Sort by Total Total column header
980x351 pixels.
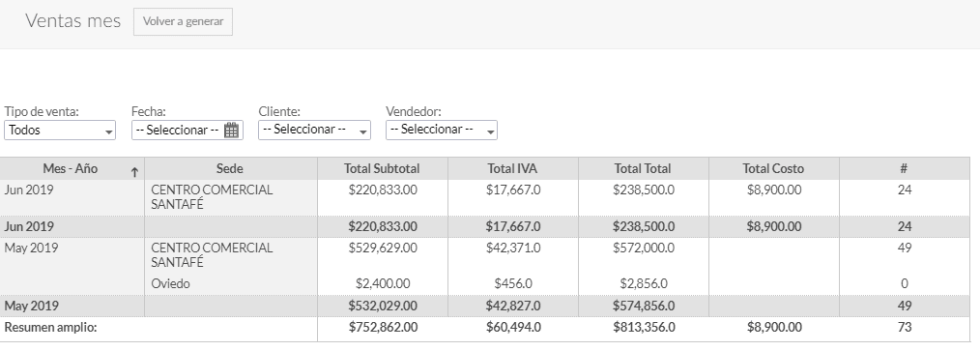(643, 168)
